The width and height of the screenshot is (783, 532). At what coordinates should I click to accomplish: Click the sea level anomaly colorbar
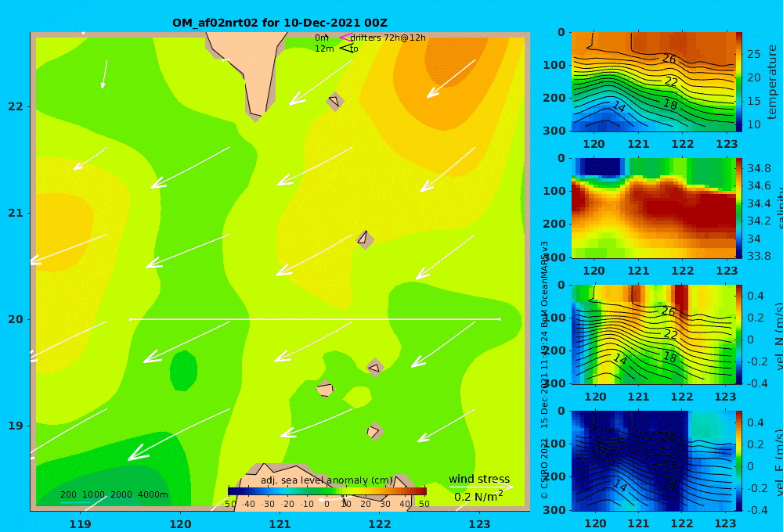coord(327,491)
